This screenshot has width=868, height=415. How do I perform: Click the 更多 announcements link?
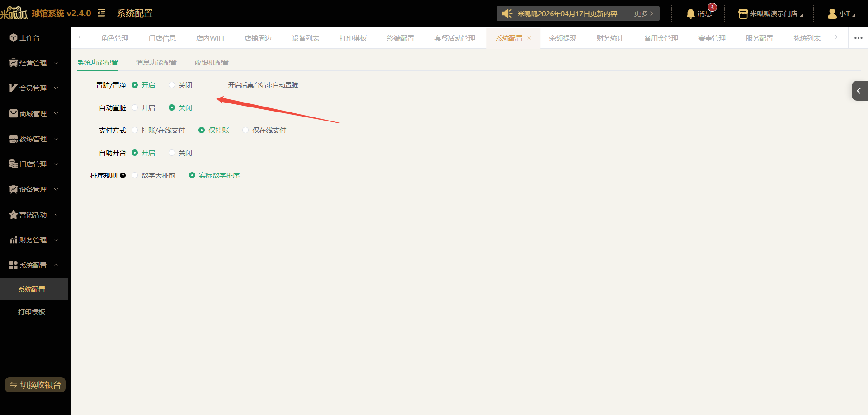coord(644,14)
